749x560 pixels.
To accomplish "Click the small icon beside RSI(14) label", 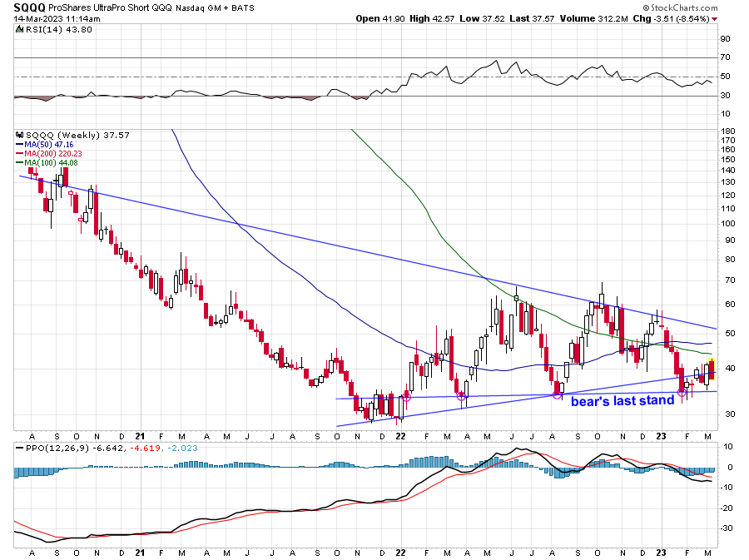I will click(19, 30).
